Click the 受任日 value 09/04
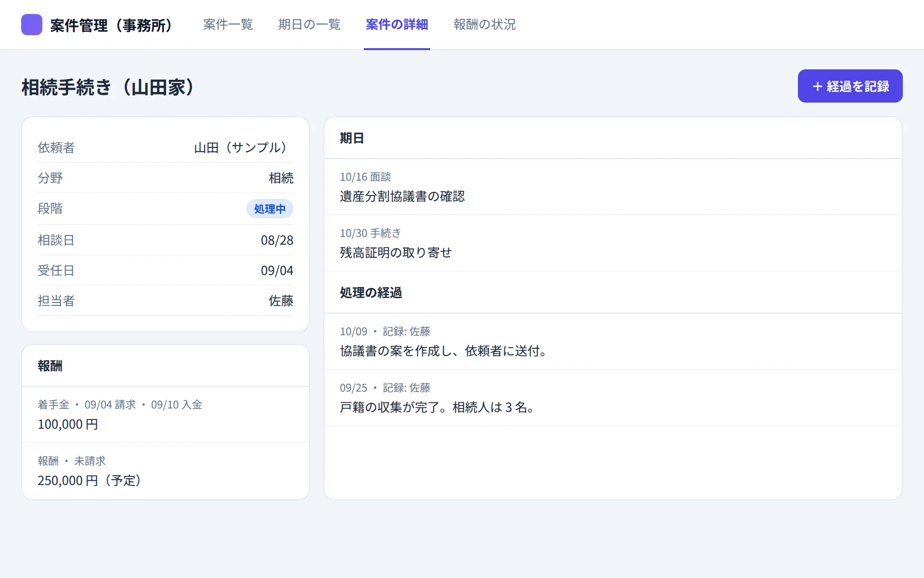 click(277, 270)
